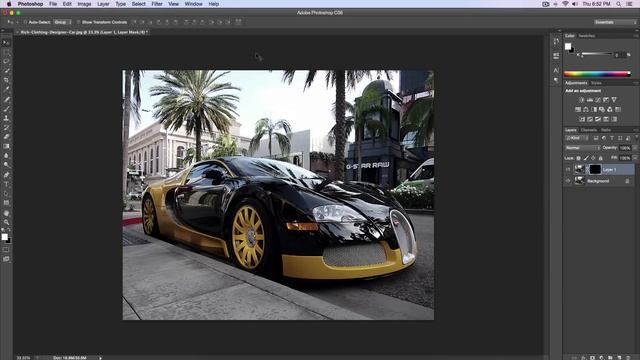Select the Eyedropper tool
Screen dimensions: 640x360
tap(6, 89)
